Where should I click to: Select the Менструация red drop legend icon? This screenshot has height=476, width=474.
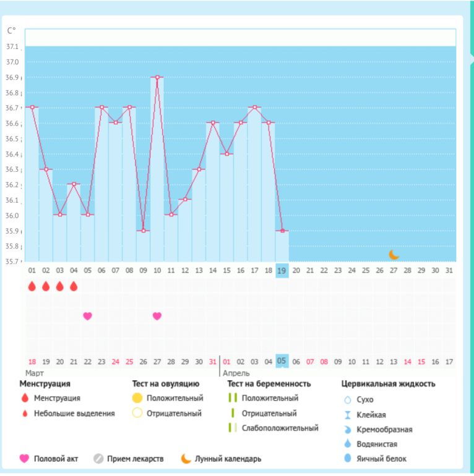click(x=25, y=398)
